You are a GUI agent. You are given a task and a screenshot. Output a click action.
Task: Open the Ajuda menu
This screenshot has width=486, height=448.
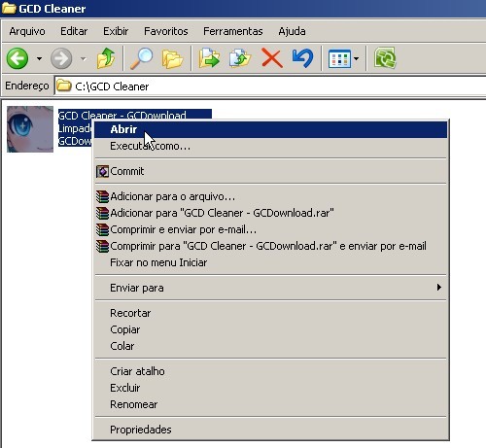292,31
